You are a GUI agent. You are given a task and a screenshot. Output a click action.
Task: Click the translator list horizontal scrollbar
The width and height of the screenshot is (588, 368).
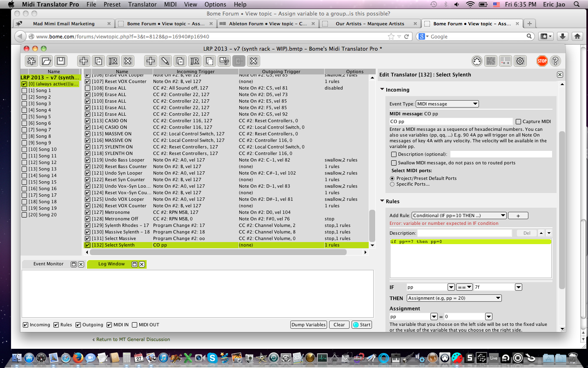[218, 252]
